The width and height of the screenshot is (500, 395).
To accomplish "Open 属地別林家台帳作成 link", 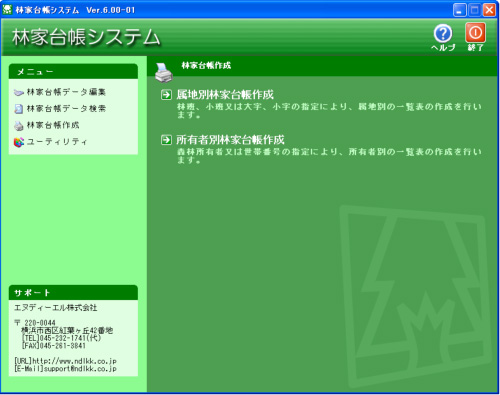I will click(x=225, y=95).
